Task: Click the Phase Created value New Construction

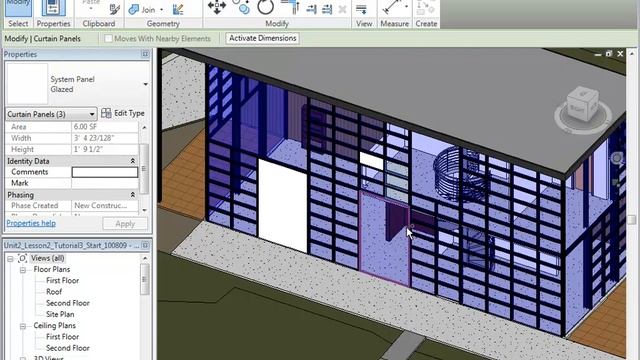Action: click(x=105, y=206)
